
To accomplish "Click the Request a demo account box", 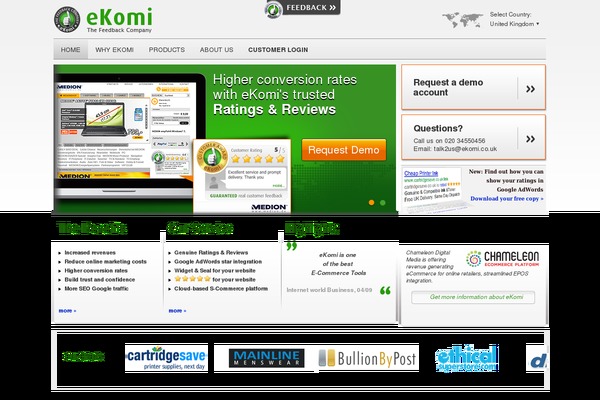I will [473, 87].
